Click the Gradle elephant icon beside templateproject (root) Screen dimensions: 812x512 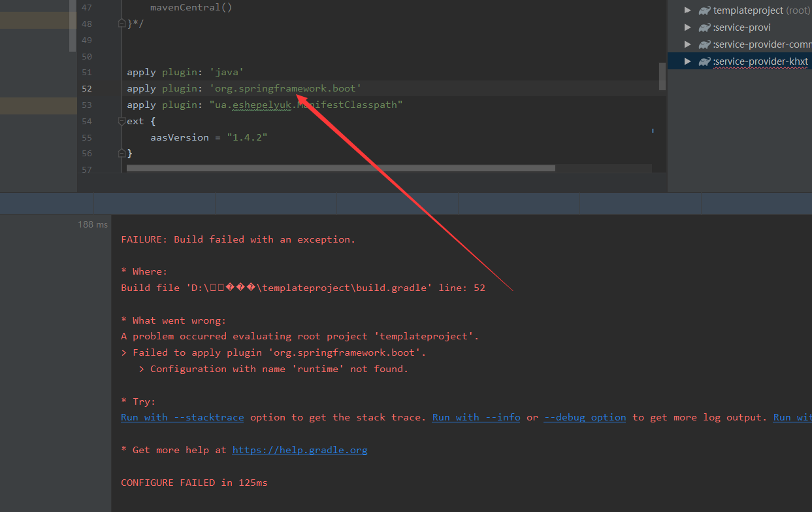[704, 10]
